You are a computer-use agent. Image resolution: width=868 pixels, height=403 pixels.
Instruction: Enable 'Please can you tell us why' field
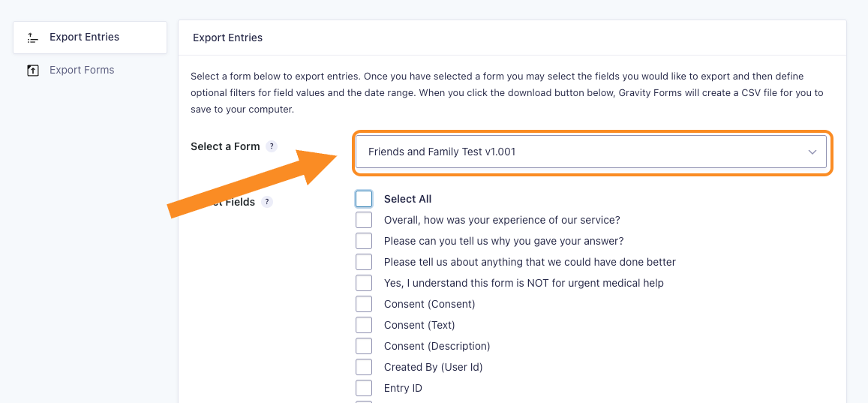click(364, 241)
